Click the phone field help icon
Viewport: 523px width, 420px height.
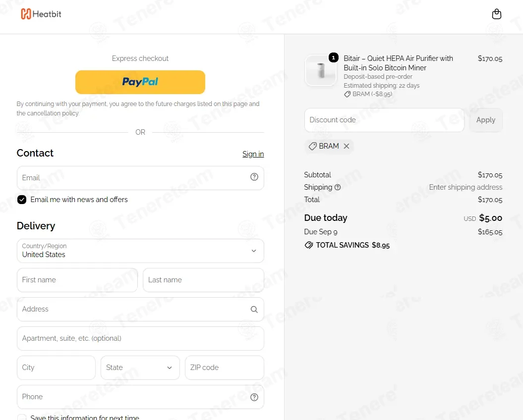[254, 397]
